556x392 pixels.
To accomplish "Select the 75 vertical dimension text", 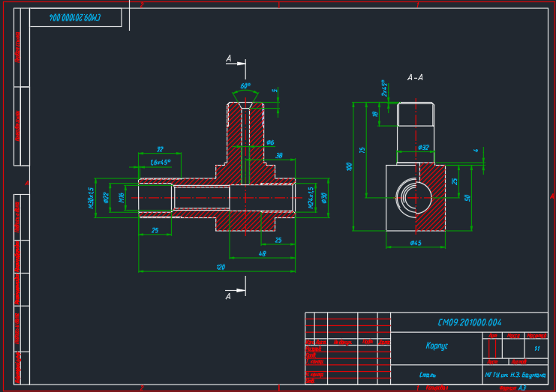I will pos(363,151).
